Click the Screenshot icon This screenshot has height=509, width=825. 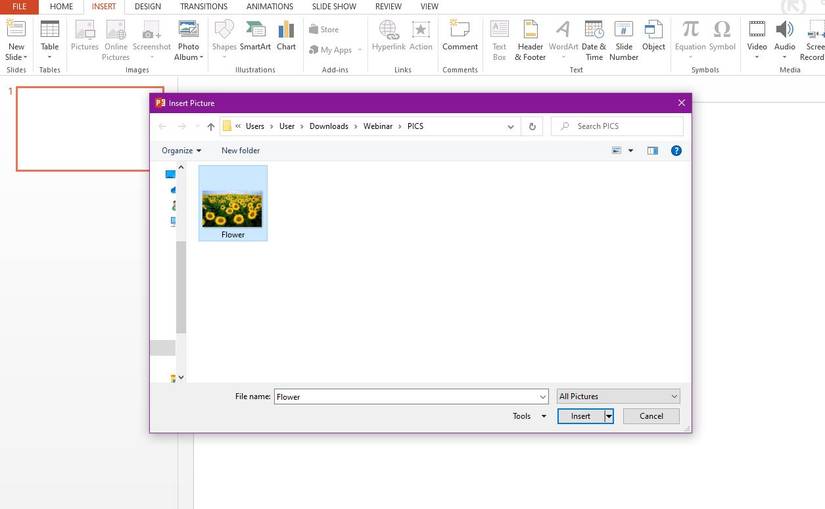pos(152,29)
